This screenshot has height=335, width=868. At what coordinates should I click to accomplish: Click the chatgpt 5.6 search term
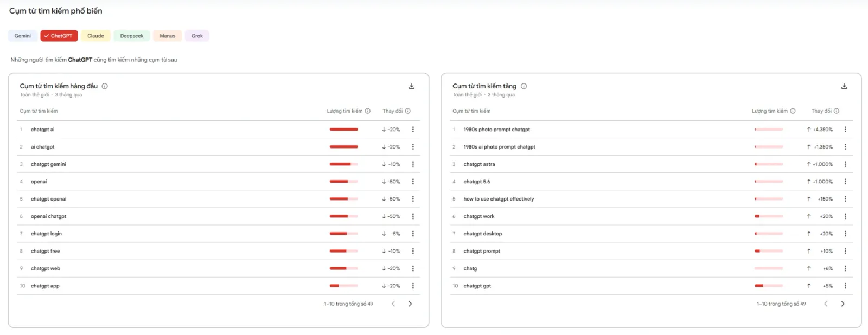477,182
